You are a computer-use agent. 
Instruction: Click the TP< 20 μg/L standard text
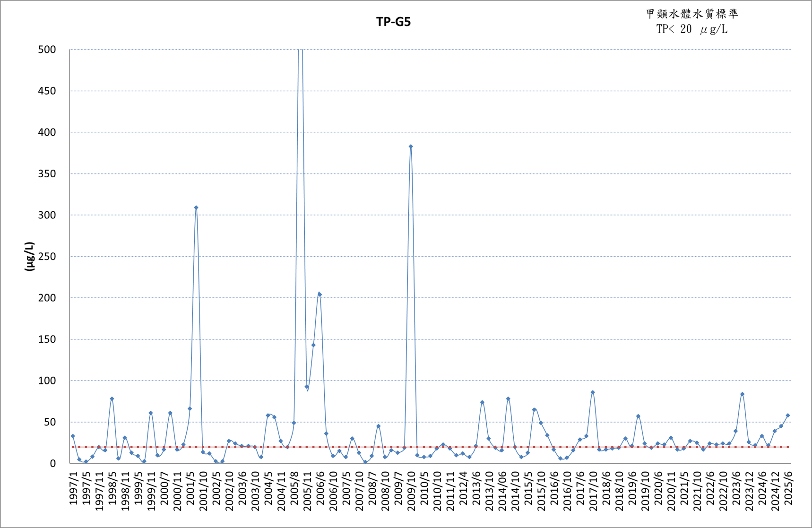click(x=692, y=29)
